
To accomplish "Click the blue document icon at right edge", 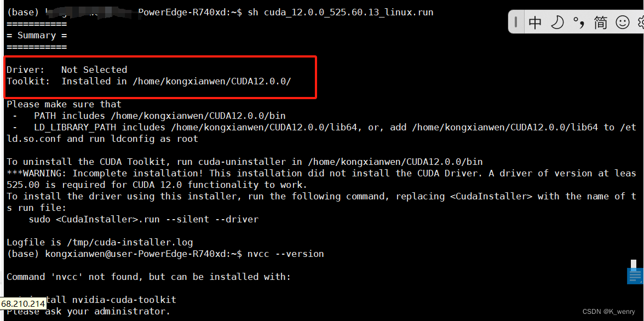I will [x=635, y=274].
